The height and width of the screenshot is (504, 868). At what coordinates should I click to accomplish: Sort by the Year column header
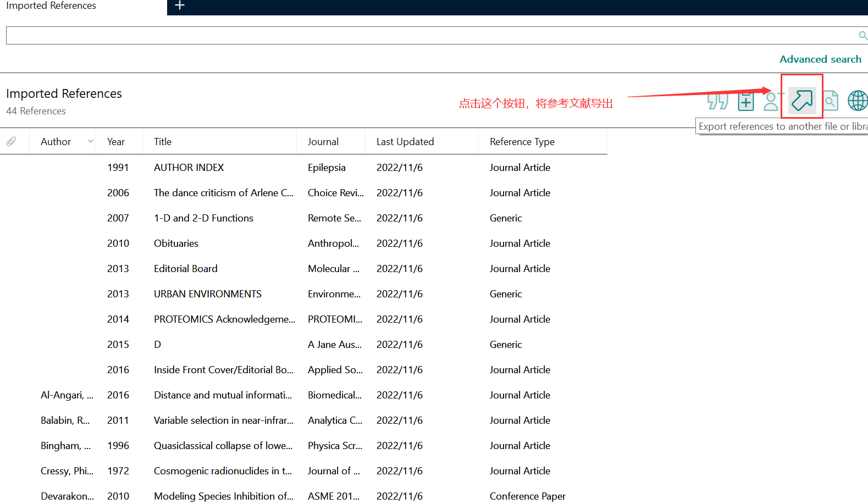(x=116, y=142)
